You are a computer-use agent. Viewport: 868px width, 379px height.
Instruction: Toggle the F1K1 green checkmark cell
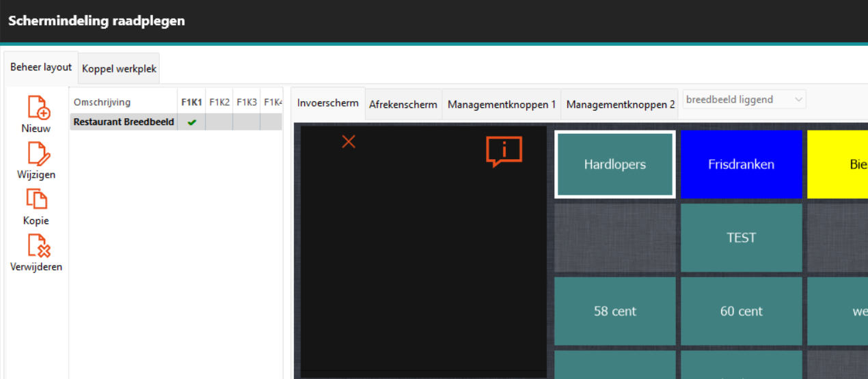(x=191, y=122)
